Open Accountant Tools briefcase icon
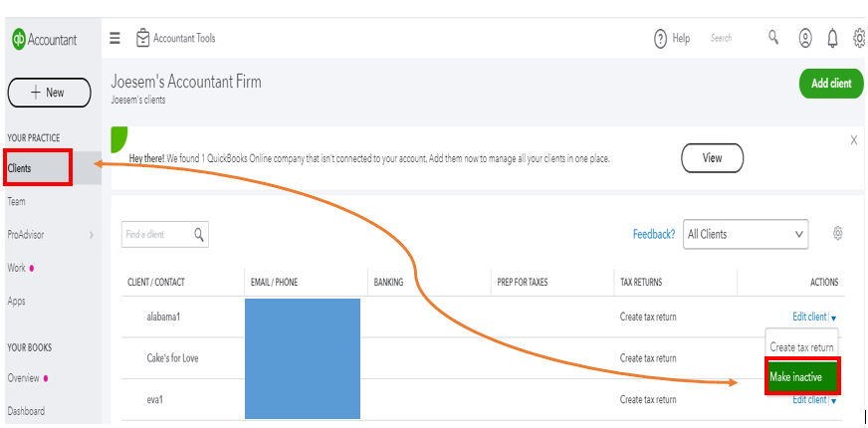Viewport: 868px width, 428px height. (x=142, y=38)
